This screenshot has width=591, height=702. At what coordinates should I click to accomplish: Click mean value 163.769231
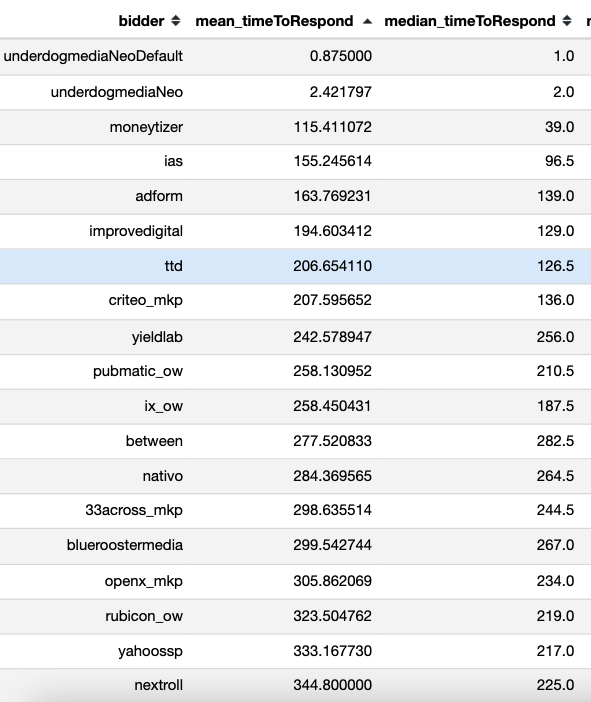333,196
